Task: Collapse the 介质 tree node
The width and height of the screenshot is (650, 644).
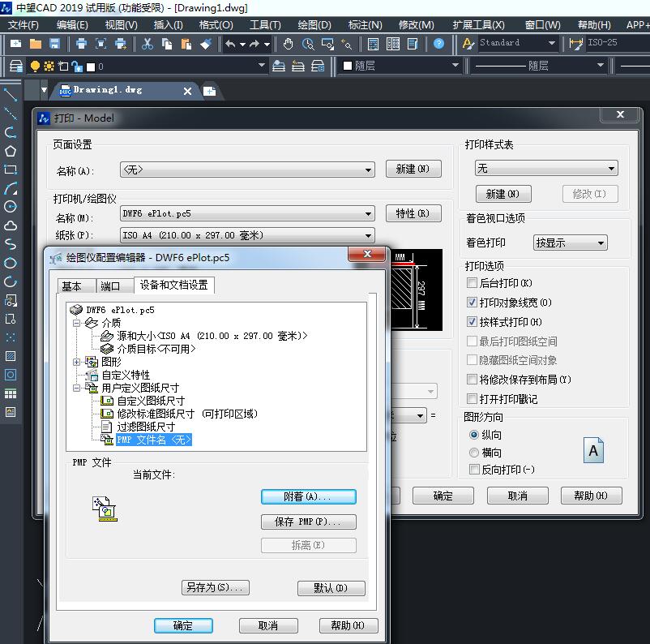Action: click(x=76, y=323)
